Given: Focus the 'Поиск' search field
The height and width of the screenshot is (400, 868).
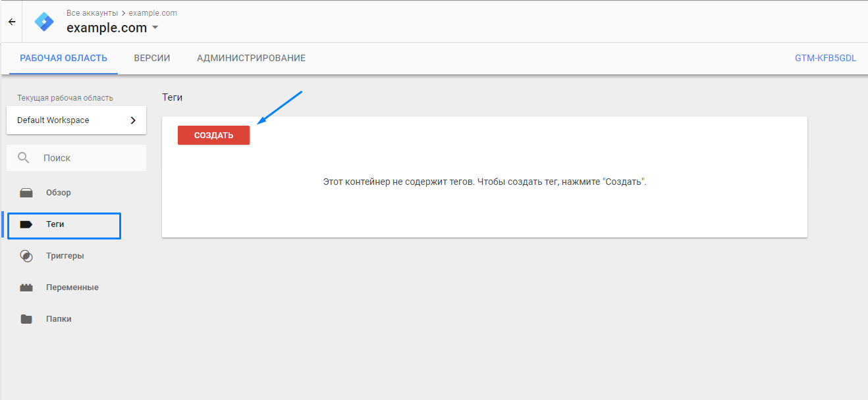Looking at the screenshot, I should coord(76,158).
